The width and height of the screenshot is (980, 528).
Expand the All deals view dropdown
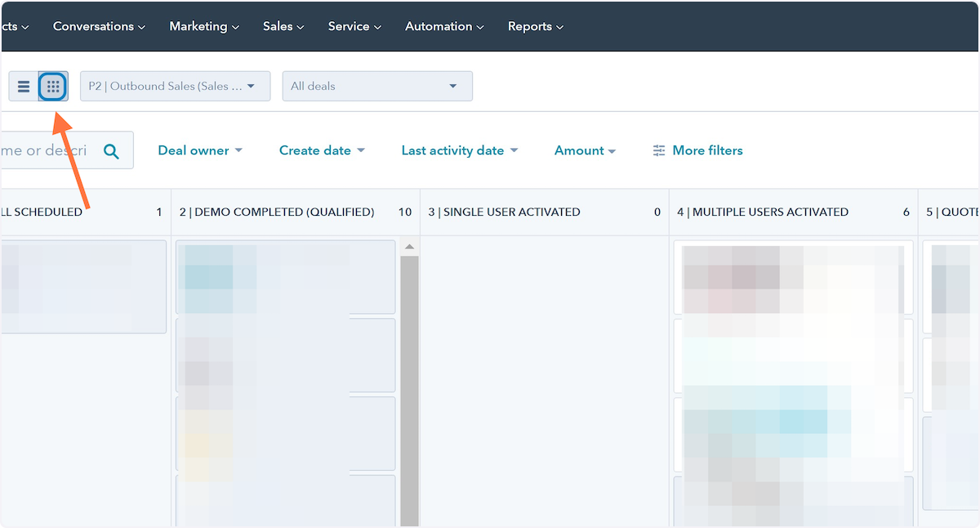pyautogui.click(x=377, y=86)
